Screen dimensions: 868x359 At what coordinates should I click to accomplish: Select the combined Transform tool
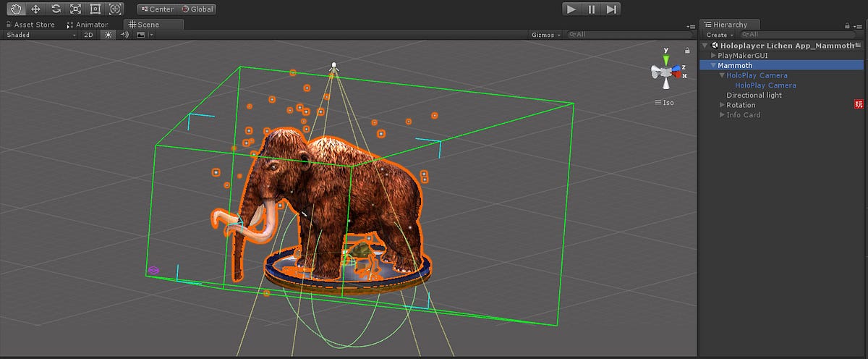click(115, 9)
